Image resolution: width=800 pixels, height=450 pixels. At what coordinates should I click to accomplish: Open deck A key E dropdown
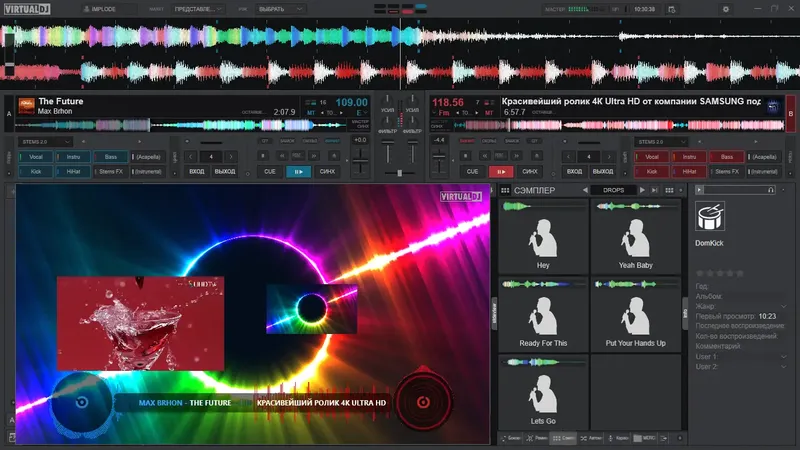click(x=362, y=113)
